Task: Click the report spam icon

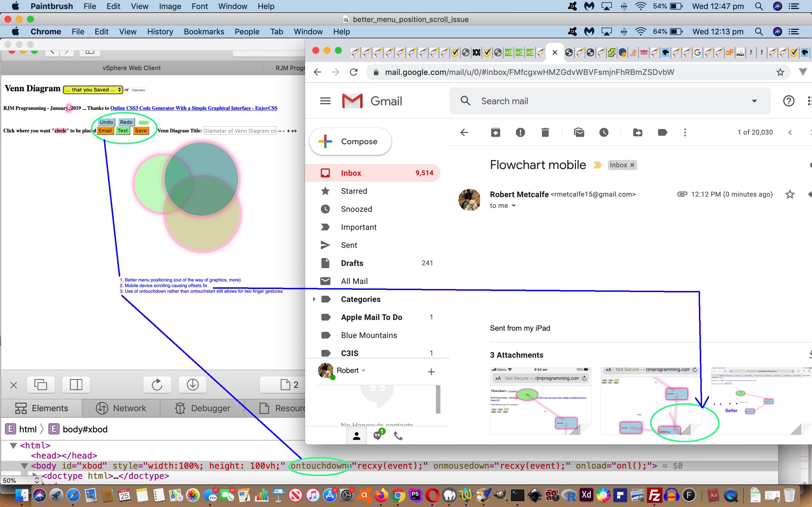Action: click(520, 132)
